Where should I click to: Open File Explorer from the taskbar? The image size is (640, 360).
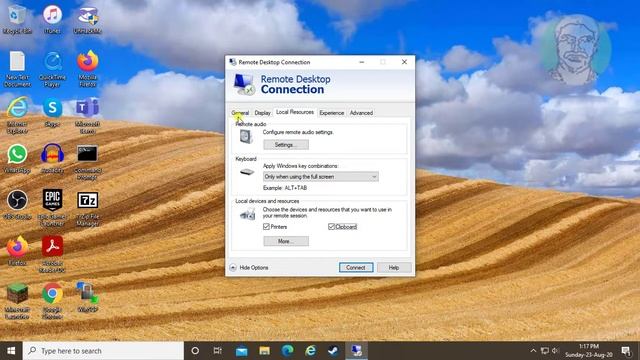click(x=264, y=351)
